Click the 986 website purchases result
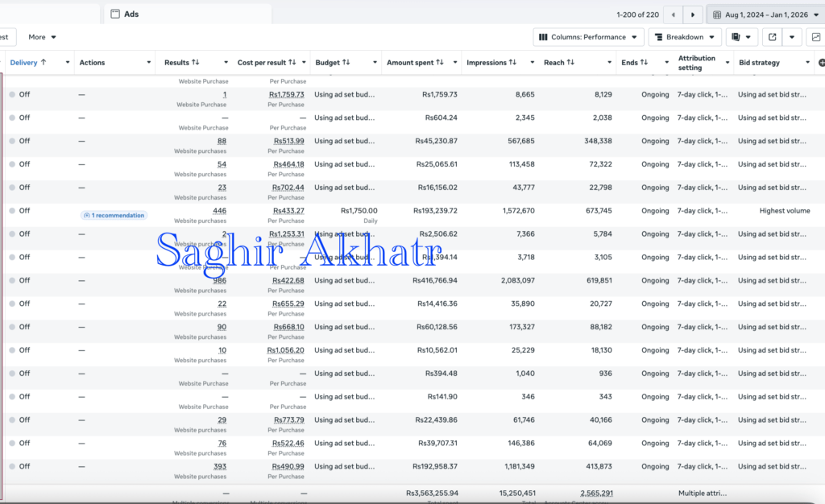 click(219, 281)
